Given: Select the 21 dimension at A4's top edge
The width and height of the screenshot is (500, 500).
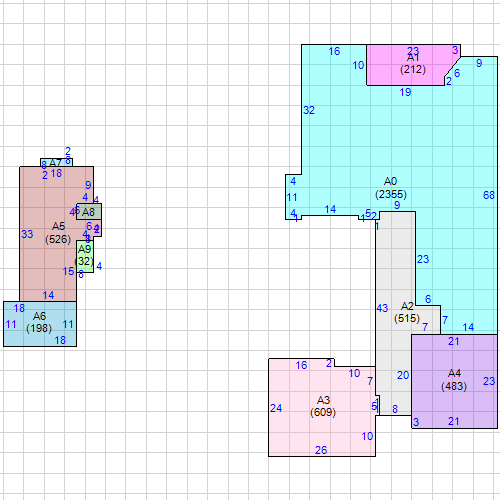Looking at the screenshot, I should click(x=453, y=341).
